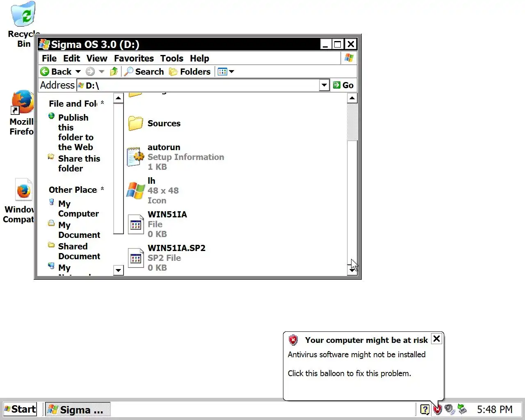Click the Sigma OS title bar icon
The height and width of the screenshot is (420, 525).
[44, 44]
